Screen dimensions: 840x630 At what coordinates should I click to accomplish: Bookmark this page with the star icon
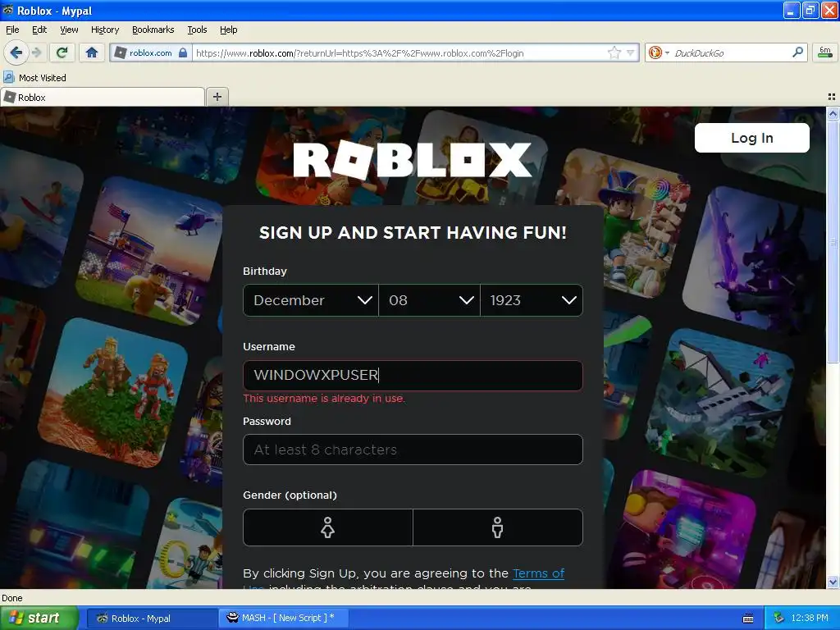(x=614, y=52)
